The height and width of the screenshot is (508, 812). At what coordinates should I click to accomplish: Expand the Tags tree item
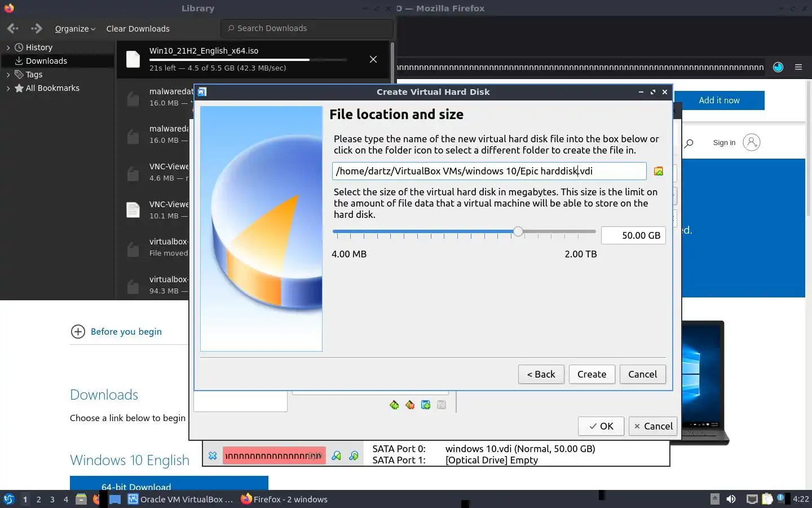pos(8,75)
